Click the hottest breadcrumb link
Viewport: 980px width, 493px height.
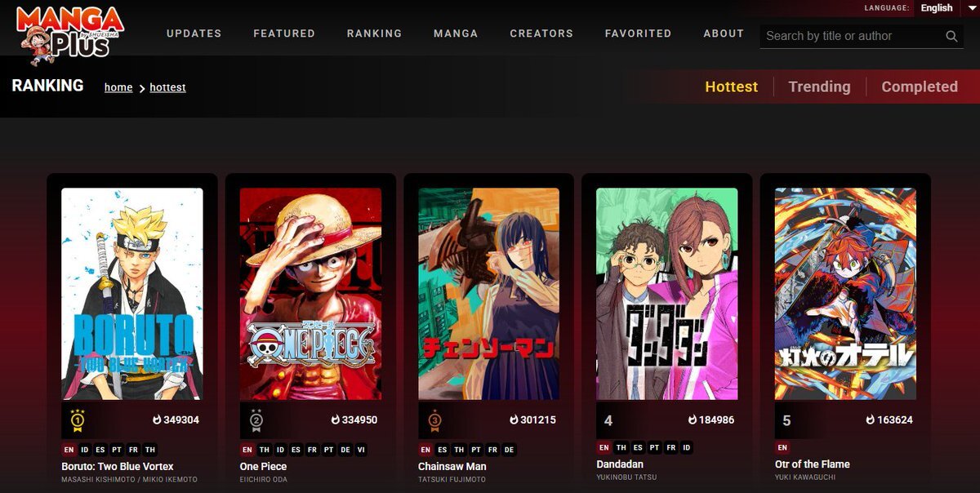pos(167,87)
